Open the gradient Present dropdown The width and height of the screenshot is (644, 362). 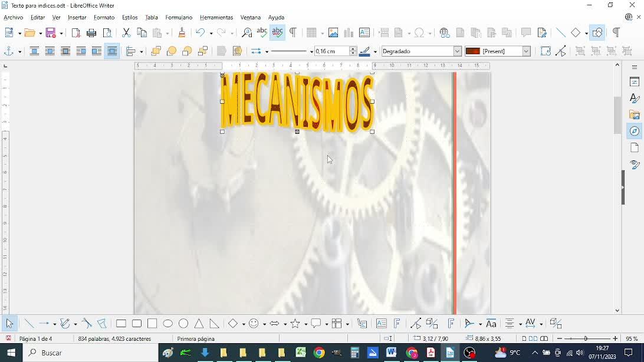point(526,51)
